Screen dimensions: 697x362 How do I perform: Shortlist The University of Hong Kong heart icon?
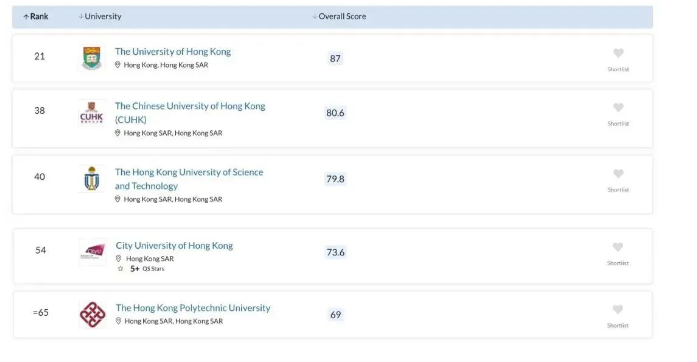coord(618,53)
